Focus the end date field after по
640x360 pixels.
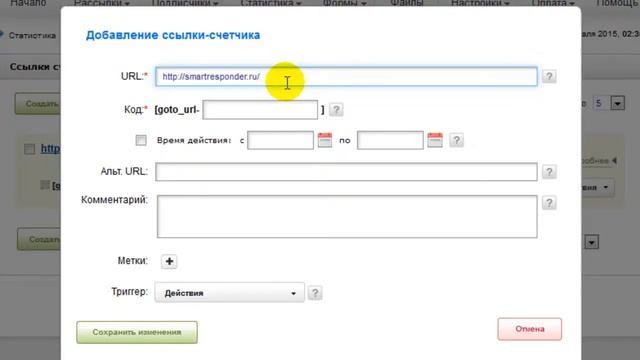click(390, 140)
